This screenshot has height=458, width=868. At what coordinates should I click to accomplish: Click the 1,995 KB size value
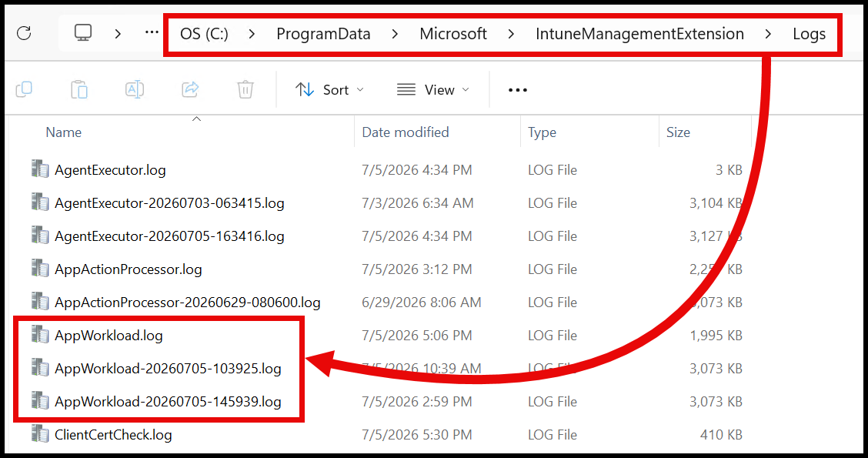click(x=716, y=336)
